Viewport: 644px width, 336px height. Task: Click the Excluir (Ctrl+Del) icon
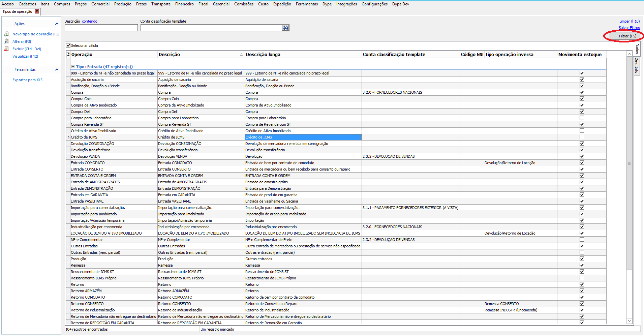tap(6, 49)
